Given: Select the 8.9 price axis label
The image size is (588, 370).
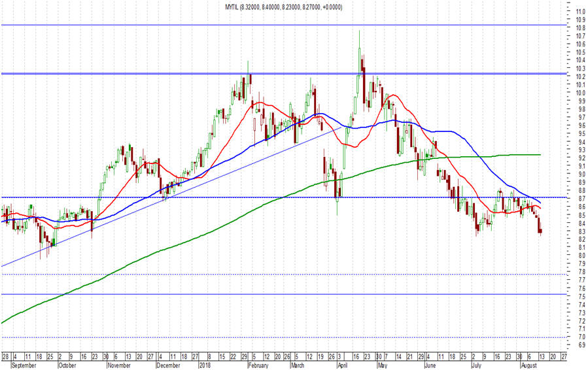Looking at the screenshot, I should [582, 182].
